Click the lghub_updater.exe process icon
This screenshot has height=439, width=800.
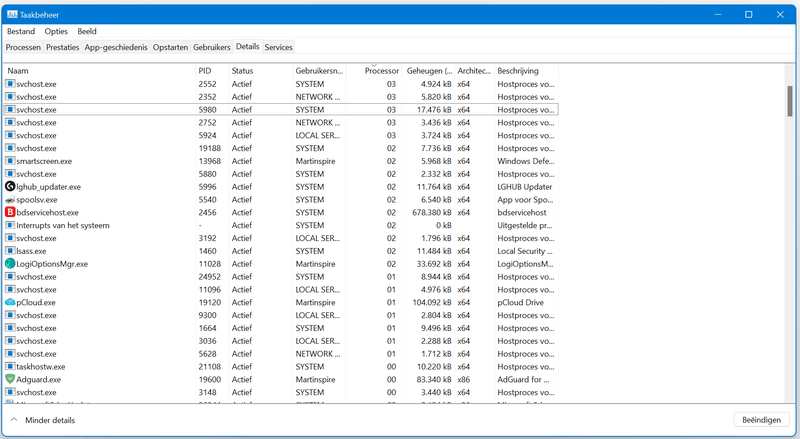(10, 187)
